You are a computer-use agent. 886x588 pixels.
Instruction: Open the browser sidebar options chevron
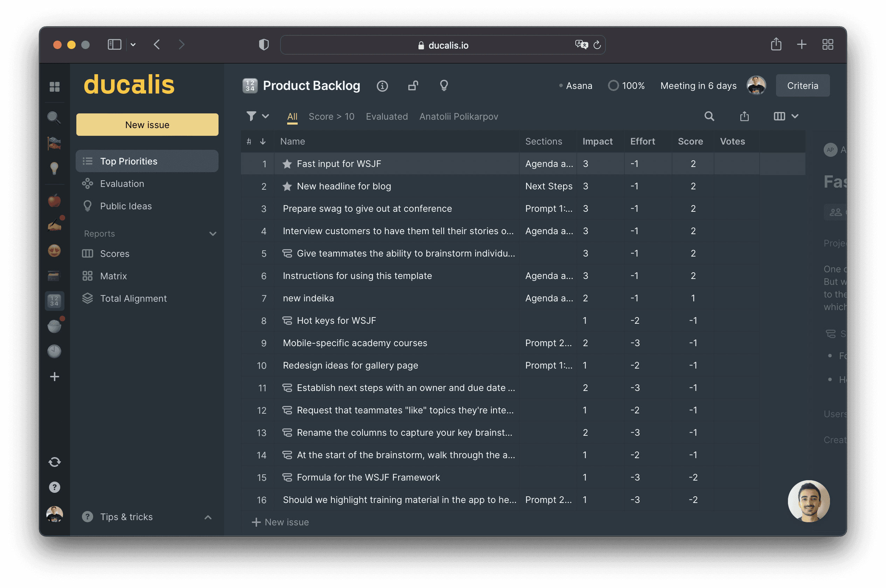133,45
